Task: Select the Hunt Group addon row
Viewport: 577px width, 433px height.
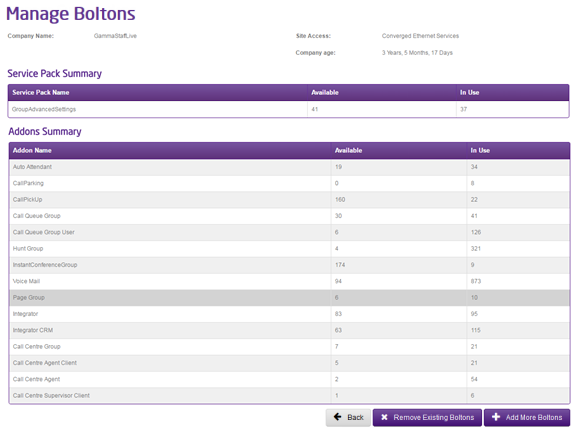Action: 290,249
